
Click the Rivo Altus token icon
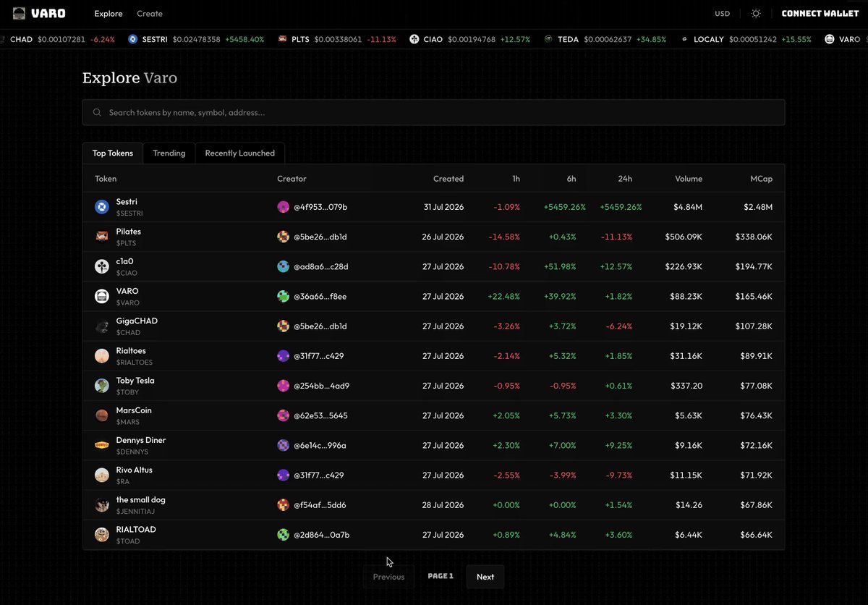pos(102,475)
